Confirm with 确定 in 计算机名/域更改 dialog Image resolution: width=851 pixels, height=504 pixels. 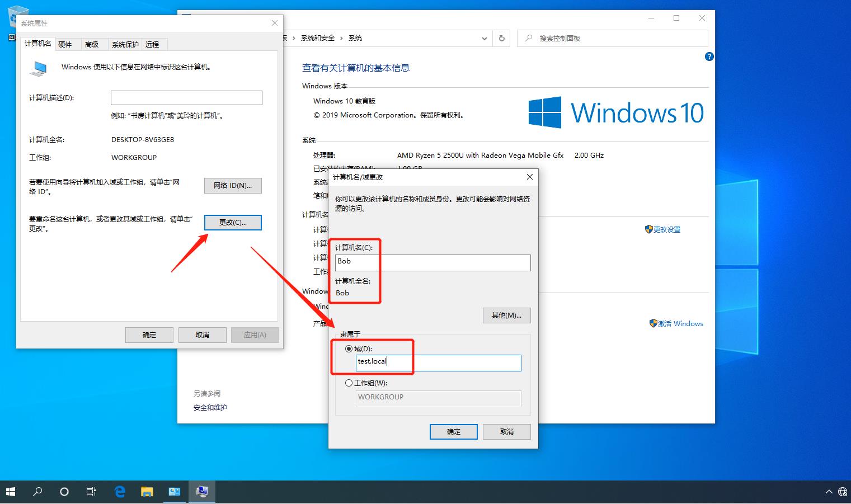[x=453, y=432]
